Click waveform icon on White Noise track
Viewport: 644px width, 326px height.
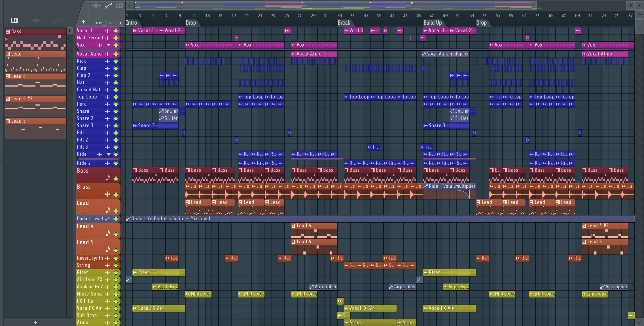pos(108,294)
